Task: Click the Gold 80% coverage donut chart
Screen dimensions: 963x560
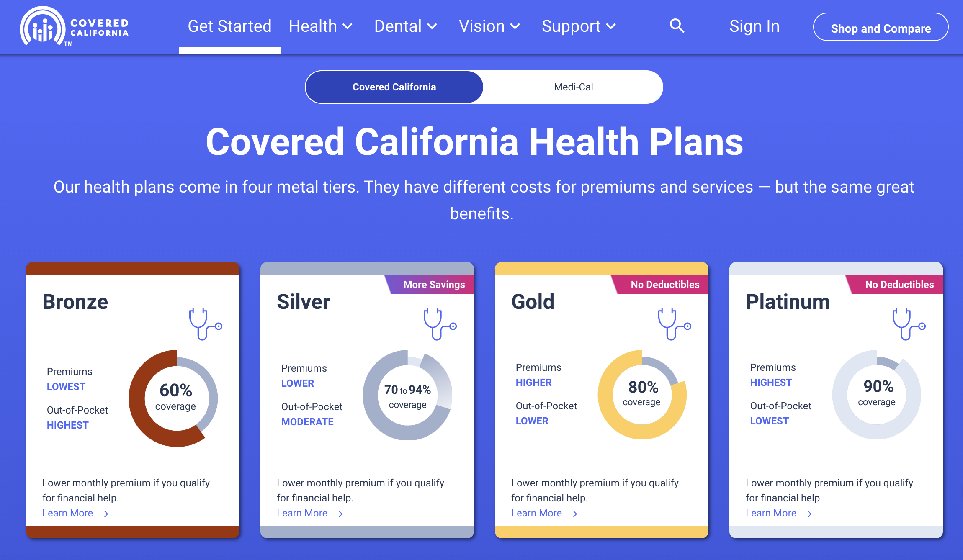Action: (x=642, y=395)
